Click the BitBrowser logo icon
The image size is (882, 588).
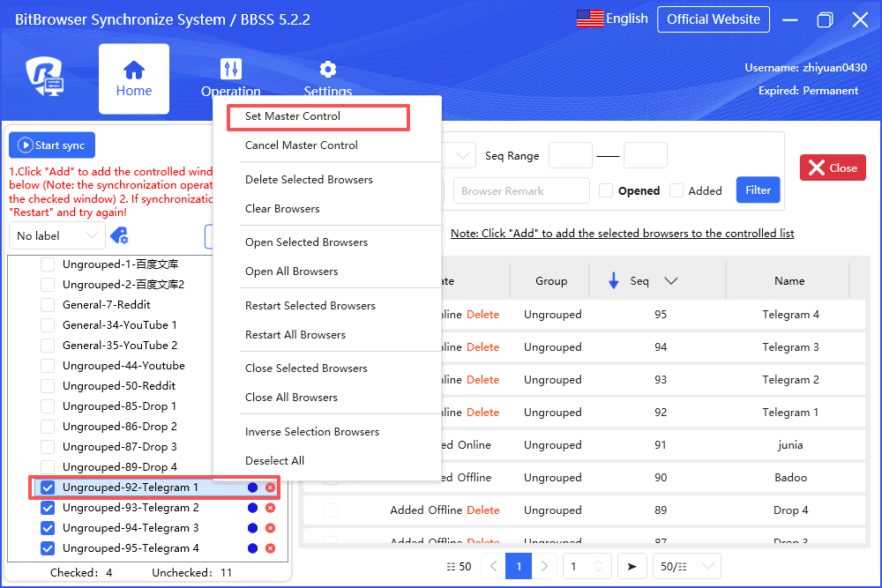[44, 78]
